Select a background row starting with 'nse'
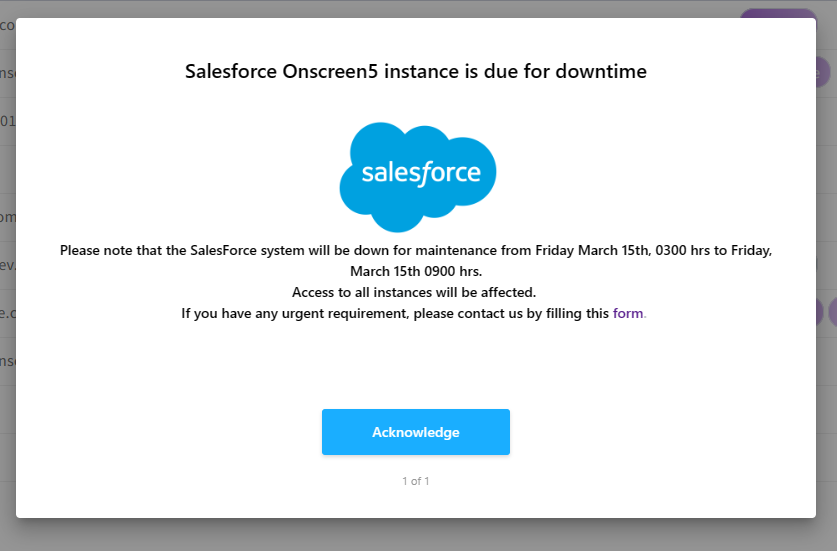The image size is (837, 551). [7, 72]
